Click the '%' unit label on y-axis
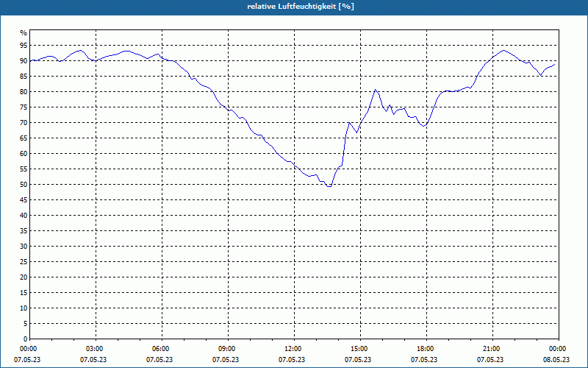This screenshot has width=588, height=368. coord(24,33)
